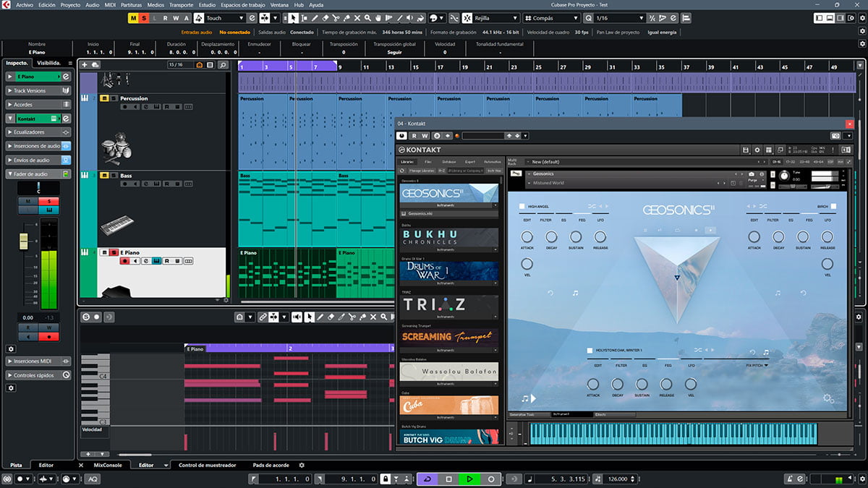The height and width of the screenshot is (488, 868).
Task: Click the transport Record button
Action: pos(491,479)
